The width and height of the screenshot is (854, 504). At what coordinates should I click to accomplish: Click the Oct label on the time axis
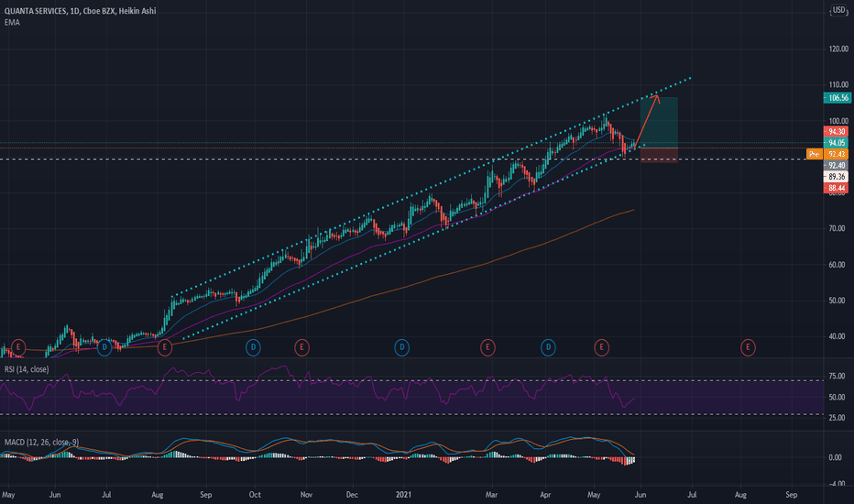pyautogui.click(x=255, y=495)
